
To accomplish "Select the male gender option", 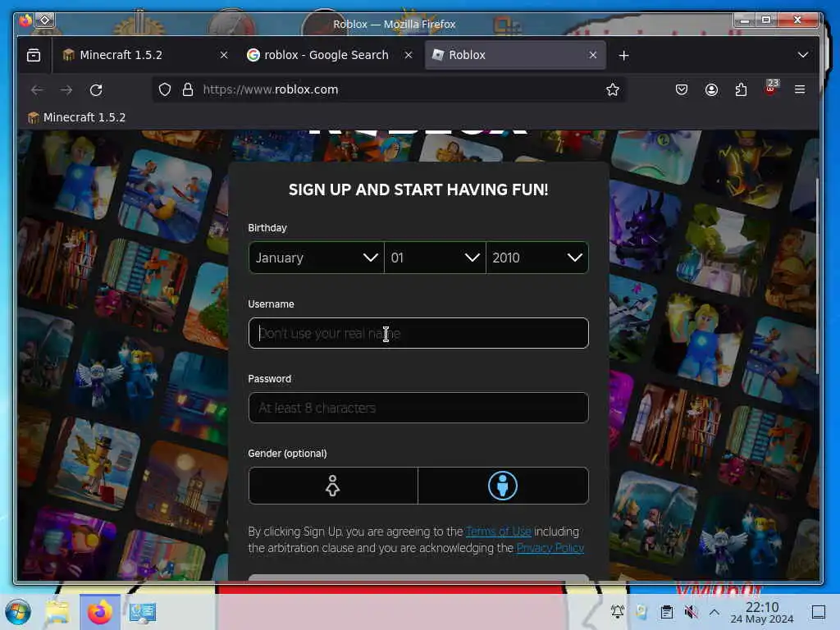I will click(x=503, y=486).
